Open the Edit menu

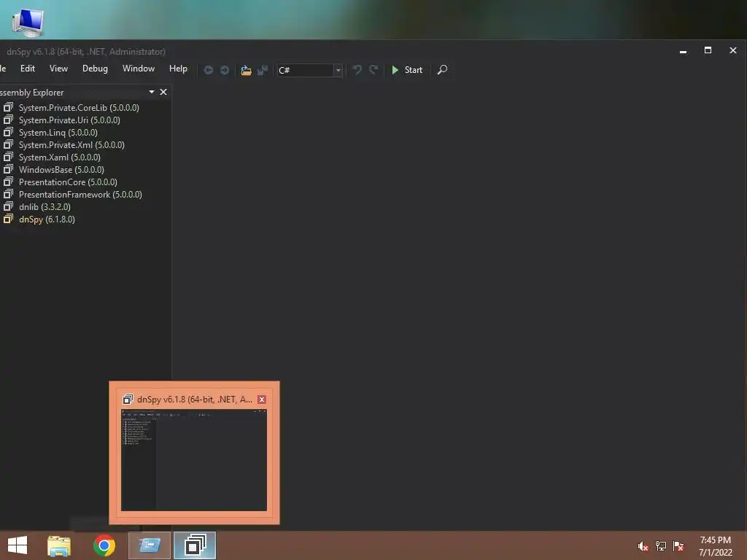pos(28,69)
